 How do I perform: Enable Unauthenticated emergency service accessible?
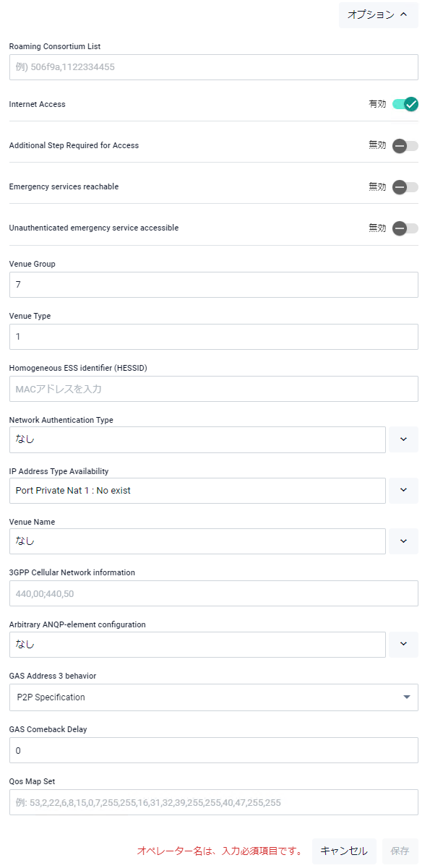tap(405, 228)
